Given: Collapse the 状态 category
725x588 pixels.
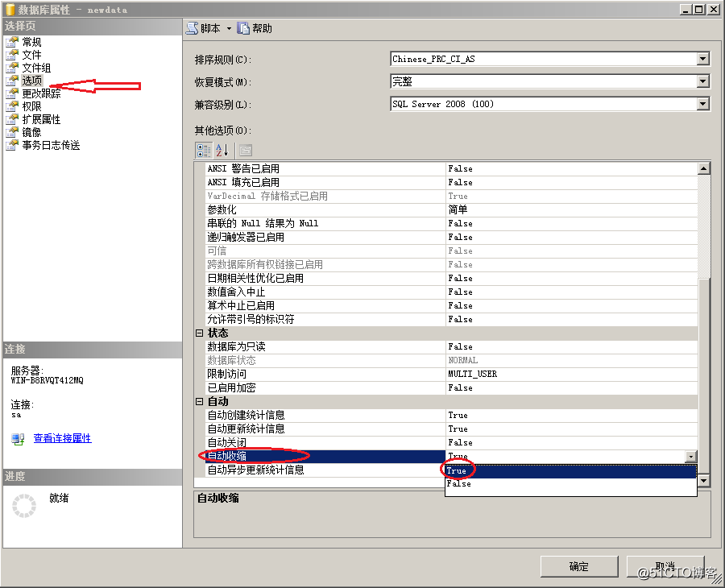Looking at the screenshot, I should [199, 333].
